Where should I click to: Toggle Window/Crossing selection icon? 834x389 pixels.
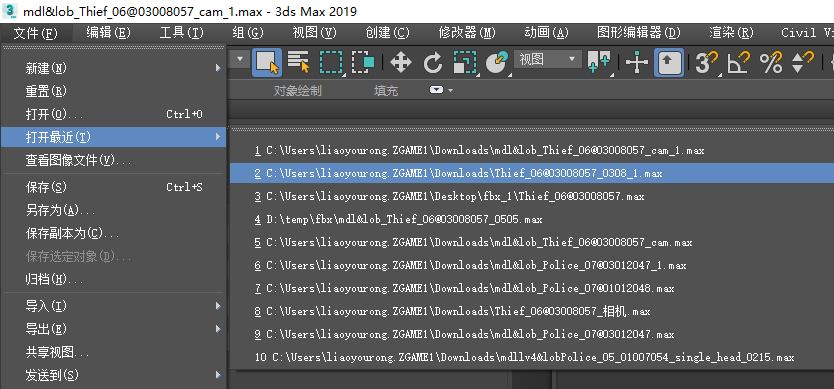point(363,62)
